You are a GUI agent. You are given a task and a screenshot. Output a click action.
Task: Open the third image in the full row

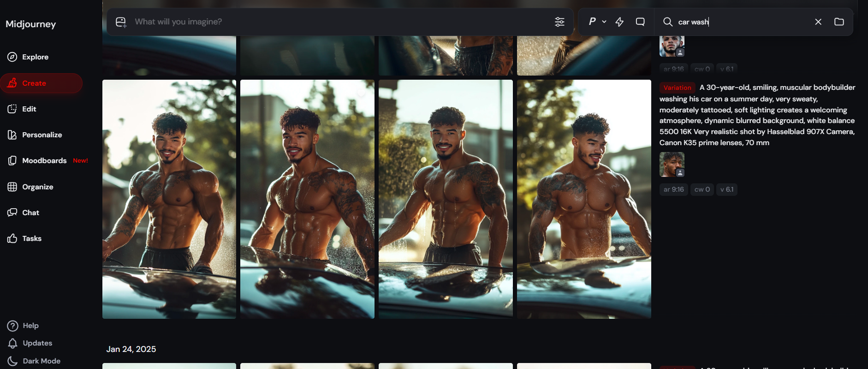(x=446, y=199)
